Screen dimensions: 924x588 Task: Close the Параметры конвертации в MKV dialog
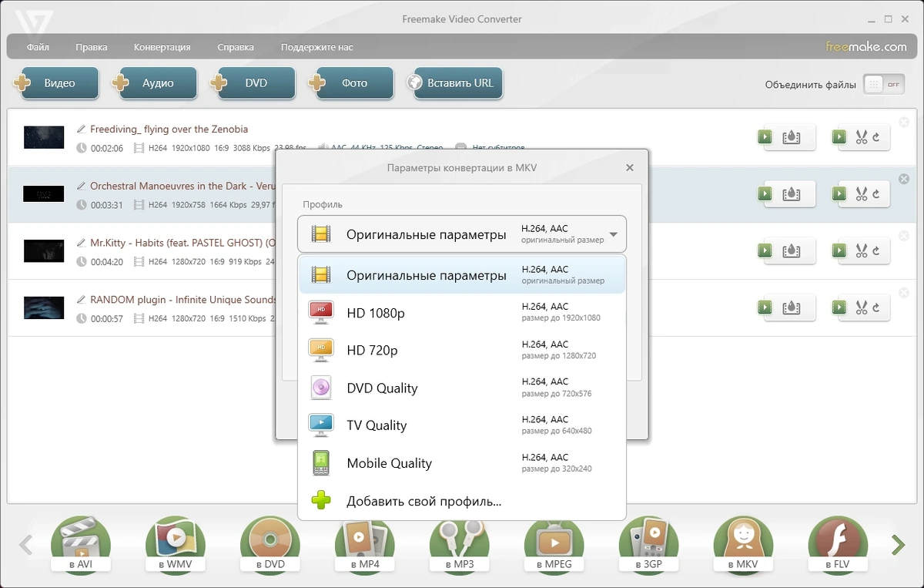click(x=630, y=167)
